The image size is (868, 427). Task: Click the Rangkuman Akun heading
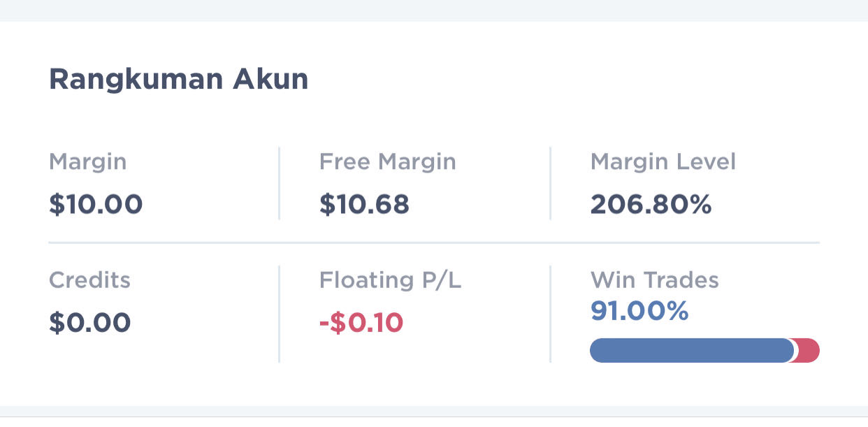178,80
